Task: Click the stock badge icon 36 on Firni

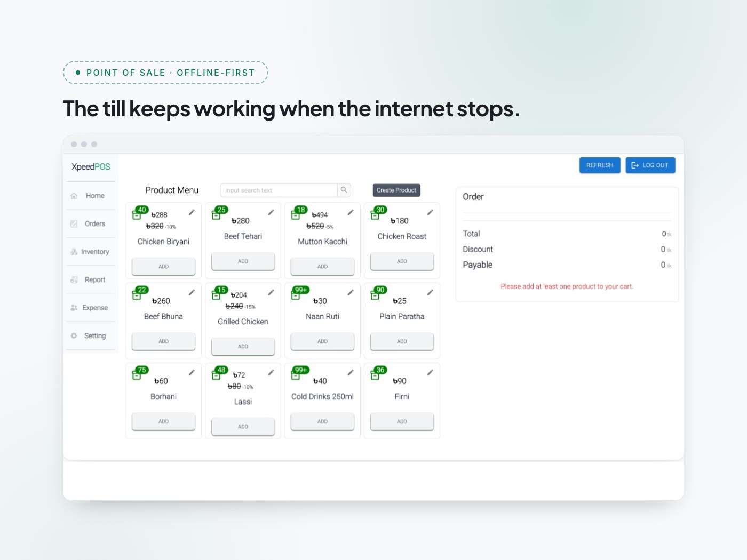Action: click(378, 373)
